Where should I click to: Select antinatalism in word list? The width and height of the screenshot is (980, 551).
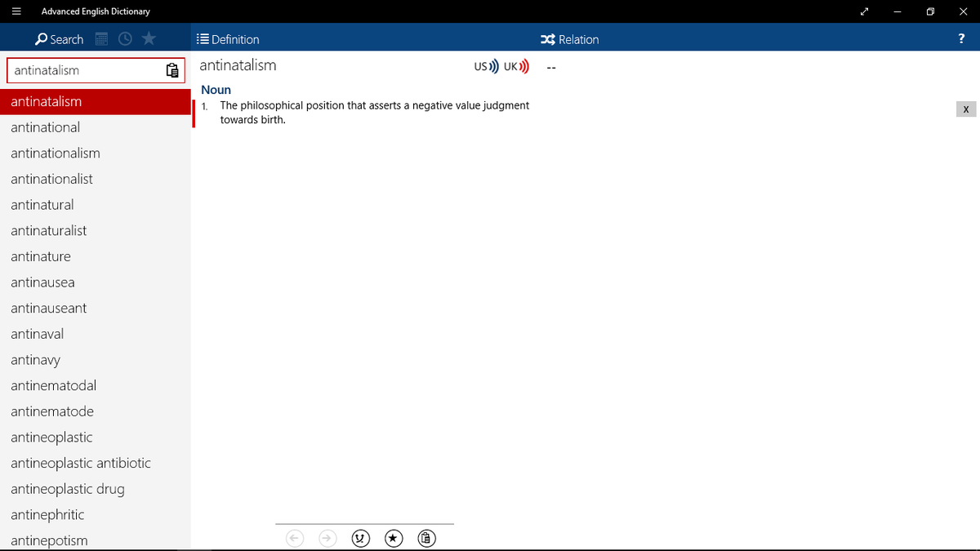(95, 102)
